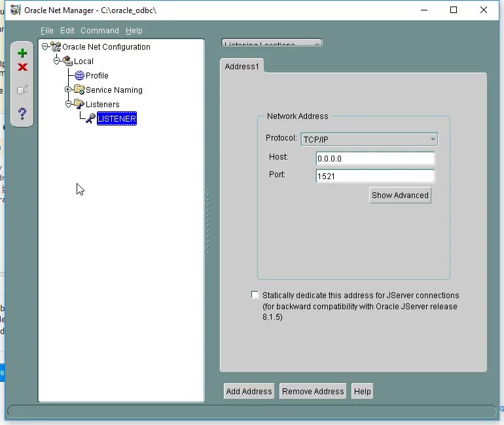The image size is (504, 425).
Task: Click the Oracle Net Manager title bar icon
Action: [x=16, y=10]
